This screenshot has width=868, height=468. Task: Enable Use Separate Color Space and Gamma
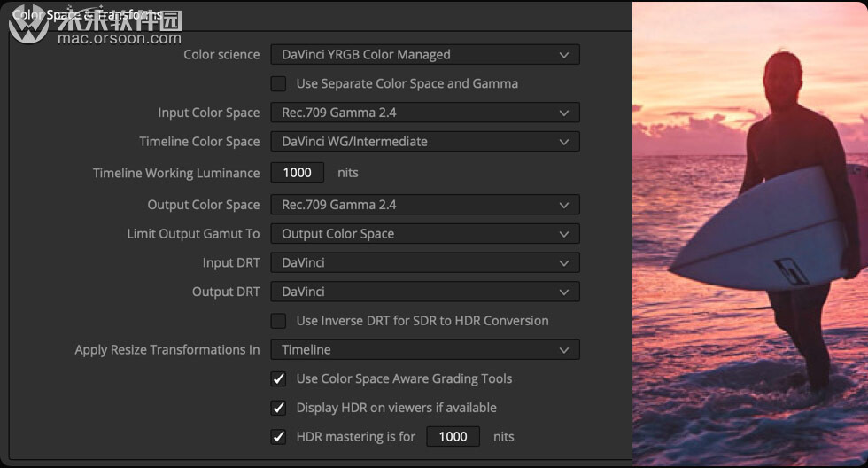coord(278,83)
